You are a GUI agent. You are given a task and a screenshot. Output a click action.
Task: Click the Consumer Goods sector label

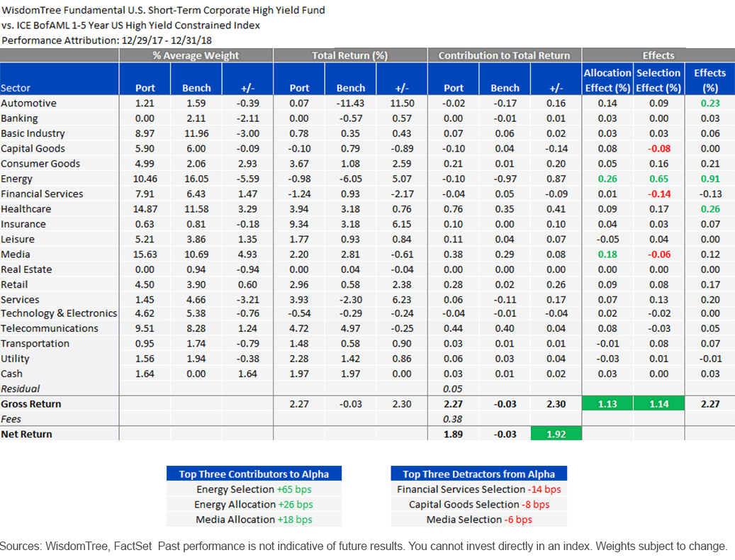[40, 164]
